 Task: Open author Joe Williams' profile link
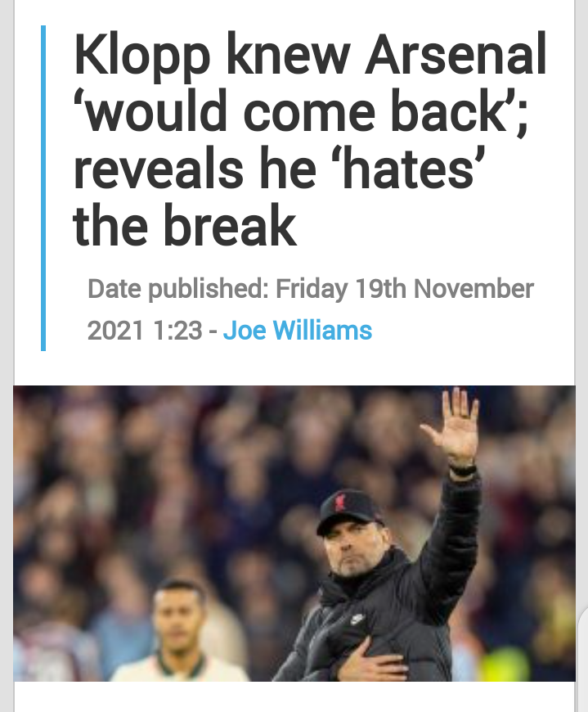(297, 330)
